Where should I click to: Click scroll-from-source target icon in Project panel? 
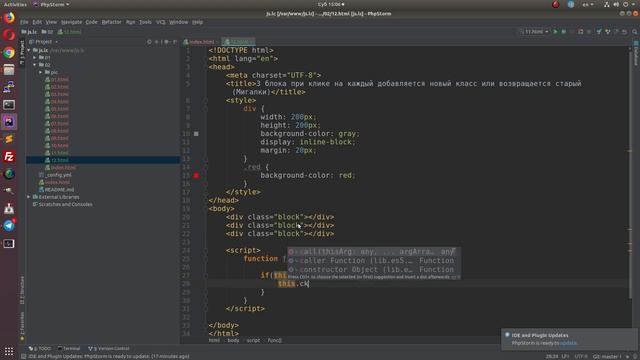[x=149, y=42]
